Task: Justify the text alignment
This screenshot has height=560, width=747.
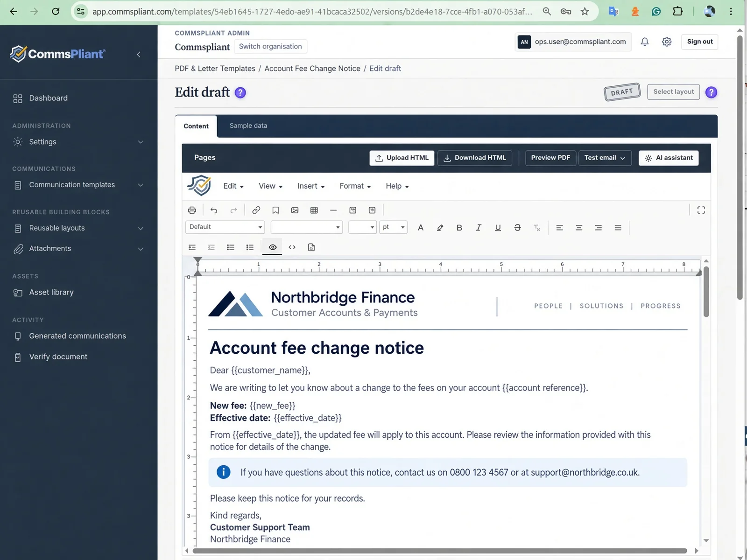Action: (x=618, y=228)
